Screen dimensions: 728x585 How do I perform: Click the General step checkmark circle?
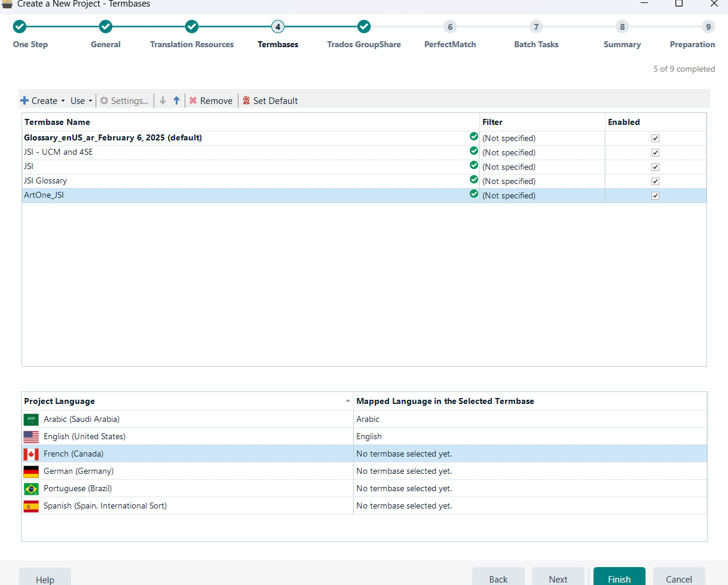(106, 27)
